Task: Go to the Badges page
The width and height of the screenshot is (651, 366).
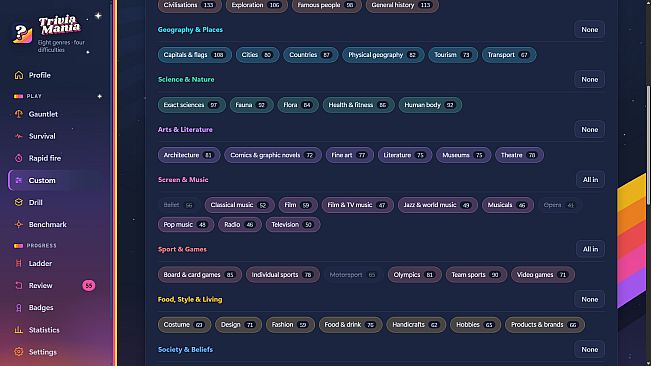Action: [56, 307]
